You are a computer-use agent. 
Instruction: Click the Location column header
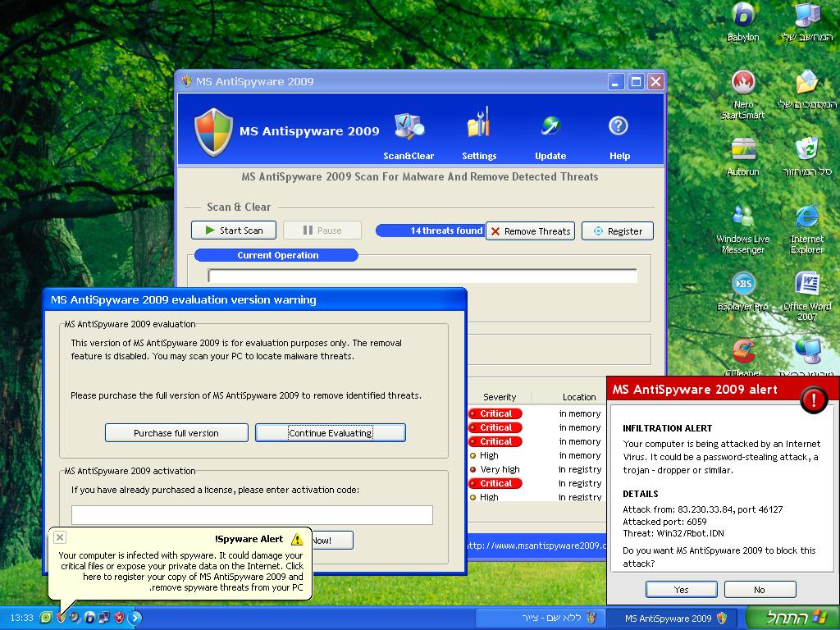coord(578,397)
